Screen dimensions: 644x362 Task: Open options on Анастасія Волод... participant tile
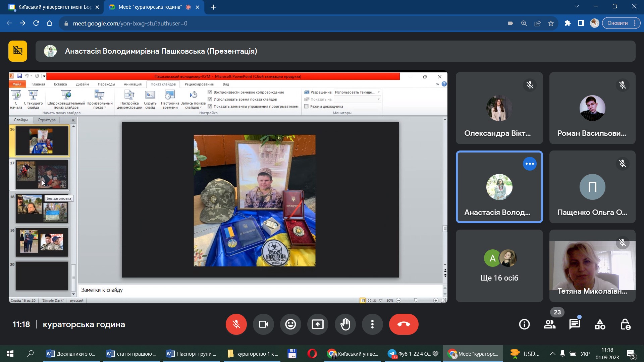(530, 164)
